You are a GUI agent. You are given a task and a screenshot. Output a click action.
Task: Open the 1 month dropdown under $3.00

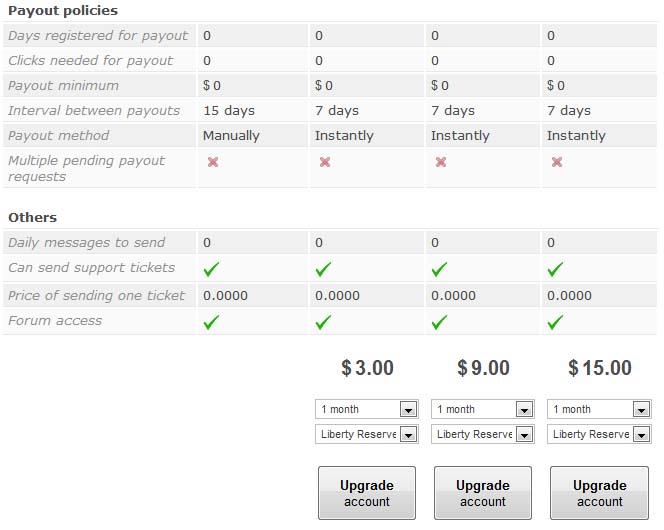click(367, 409)
